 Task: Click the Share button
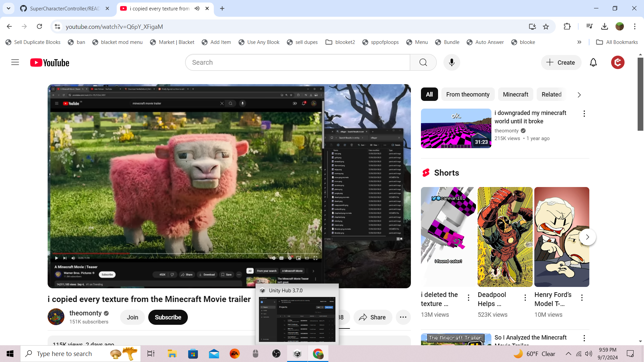[x=372, y=317]
